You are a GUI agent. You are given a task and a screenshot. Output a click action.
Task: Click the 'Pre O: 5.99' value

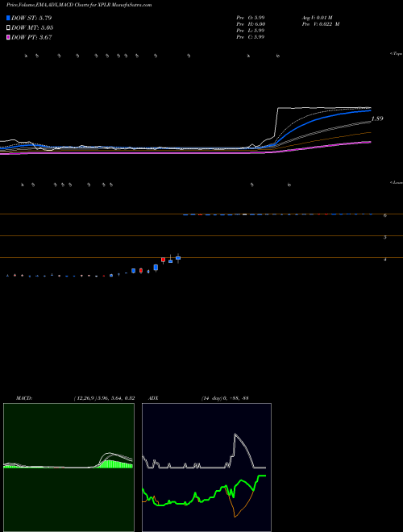coord(251,18)
